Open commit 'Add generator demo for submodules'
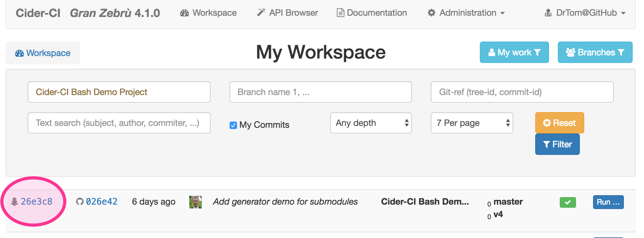This screenshot has height=238, width=644. click(x=286, y=201)
